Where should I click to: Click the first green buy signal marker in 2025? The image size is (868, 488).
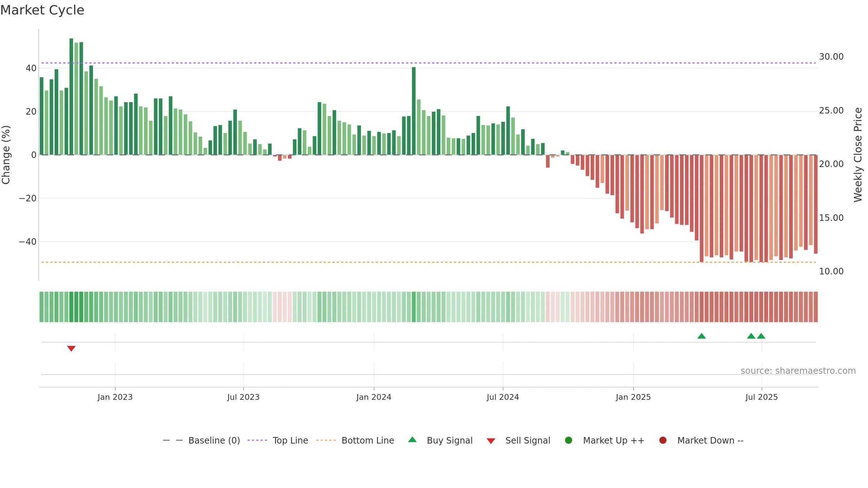702,336
